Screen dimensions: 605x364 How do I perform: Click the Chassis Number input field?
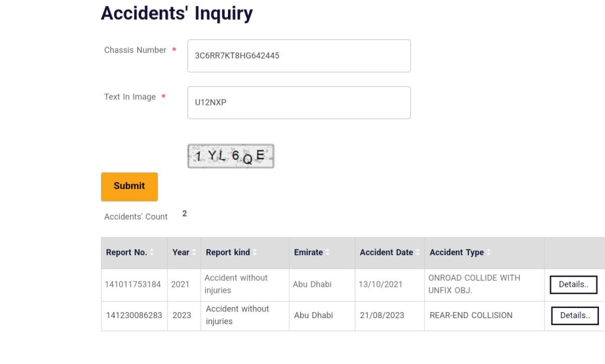(x=299, y=56)
